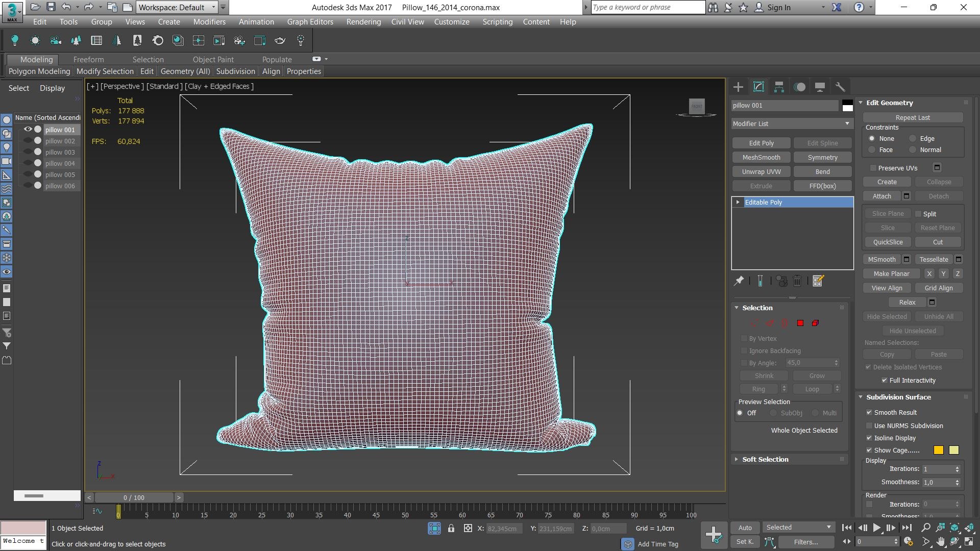Open the Display command panel tab
Screen dimensions: 980x551
[820, 87]
